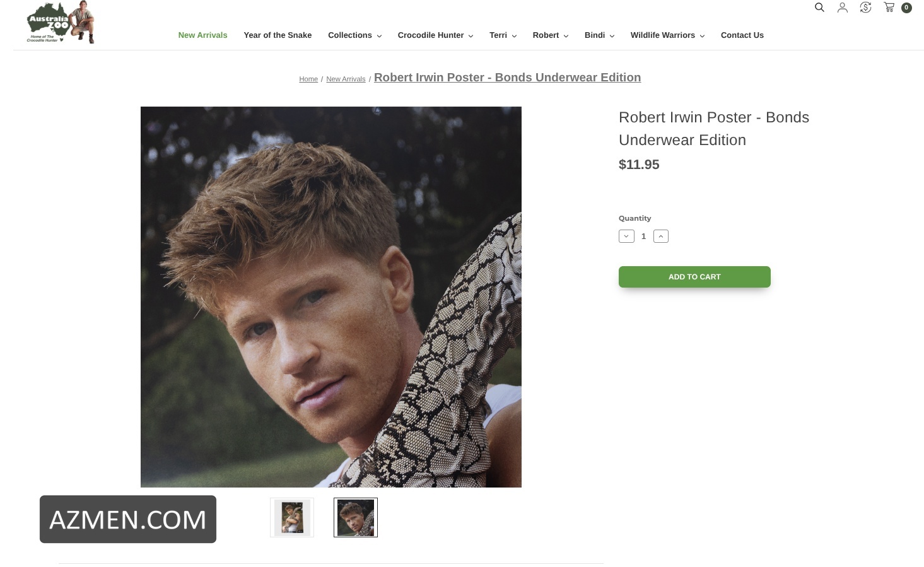Click the user account icon
The height and width of the screenshot is (567, 924).
click(842, 8)
